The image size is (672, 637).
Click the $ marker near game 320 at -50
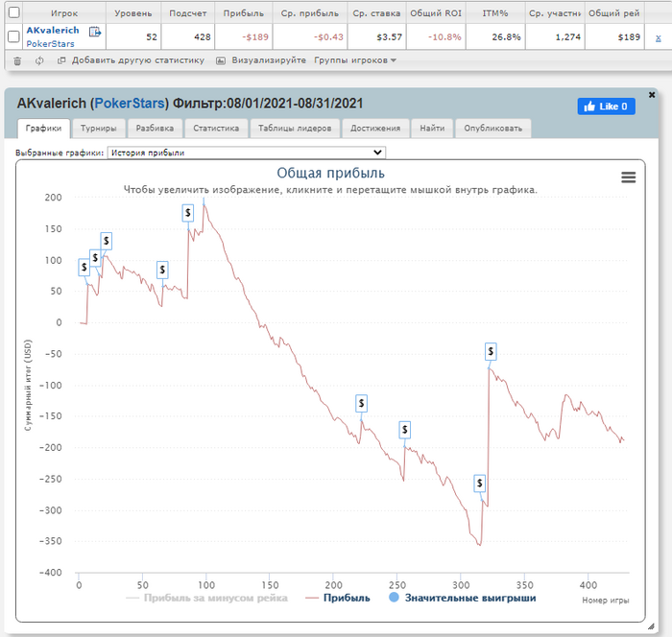click(x=491, y=352)
